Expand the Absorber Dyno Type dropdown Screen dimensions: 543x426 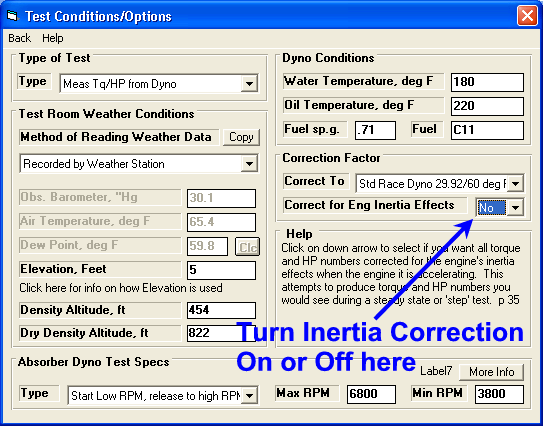[249, 395]
